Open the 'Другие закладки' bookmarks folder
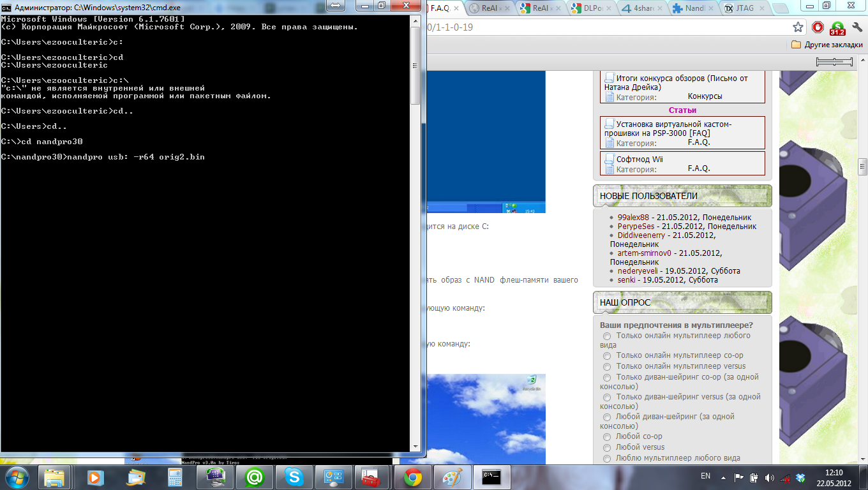Viewport: 868px width, 490px height. [x=827, y=45]
